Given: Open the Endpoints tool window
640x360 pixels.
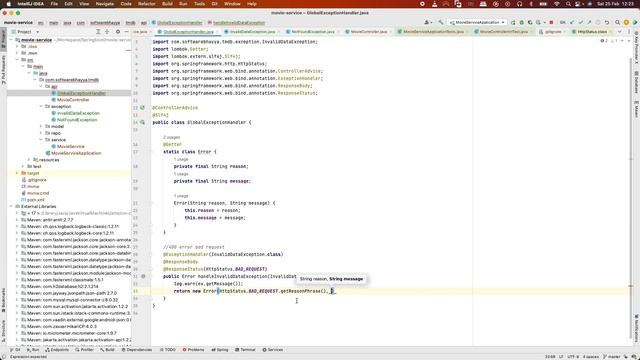Looking at the screenshot, I should point(57,350).
